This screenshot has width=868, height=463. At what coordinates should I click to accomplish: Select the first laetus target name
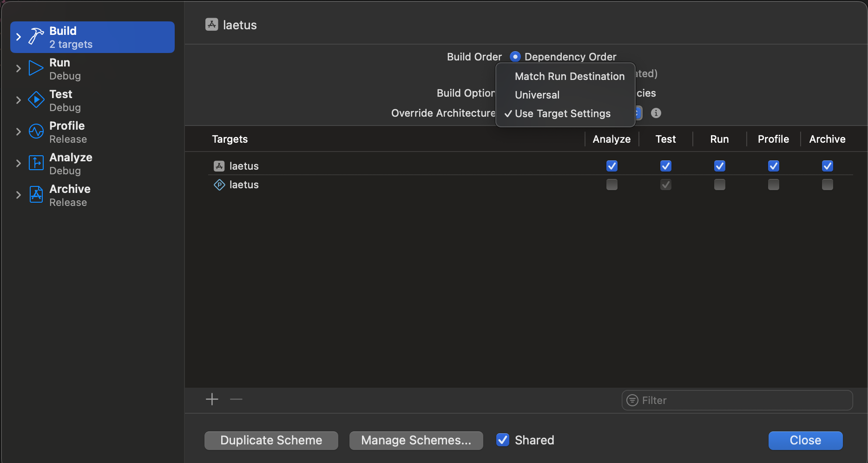[x=244, y=166]
